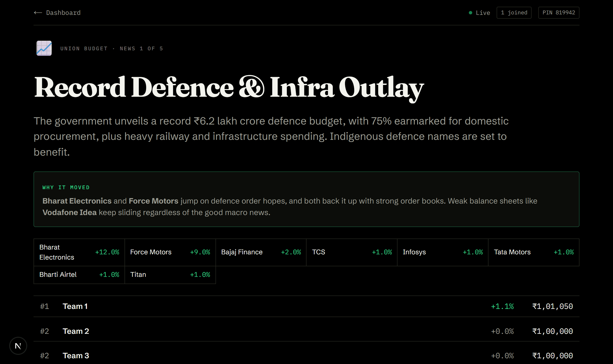
Task: Click Force Motors in the explanation text
Action: [153, 201]
